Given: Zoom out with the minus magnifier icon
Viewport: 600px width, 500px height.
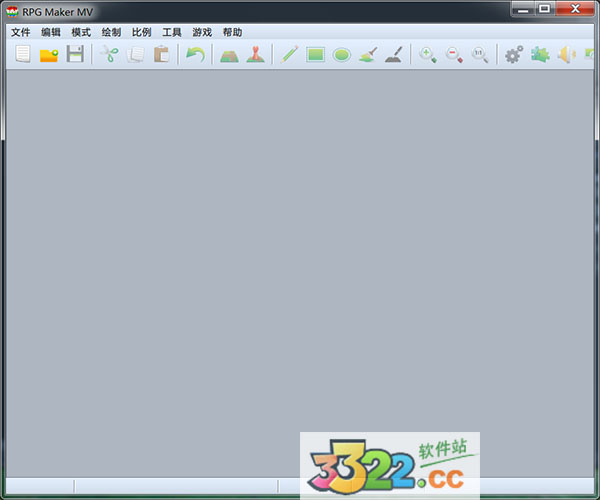Looking at the screenshot, I should (x=454, y=55).
